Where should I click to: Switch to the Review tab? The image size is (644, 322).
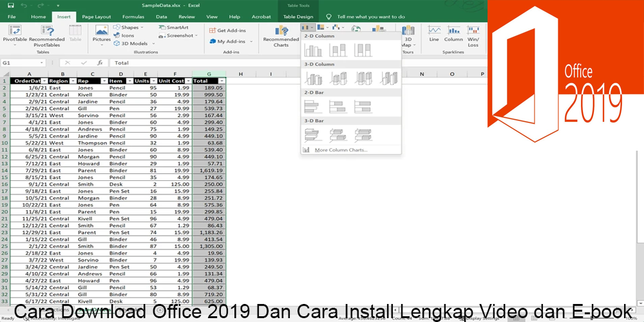[187, 17]
